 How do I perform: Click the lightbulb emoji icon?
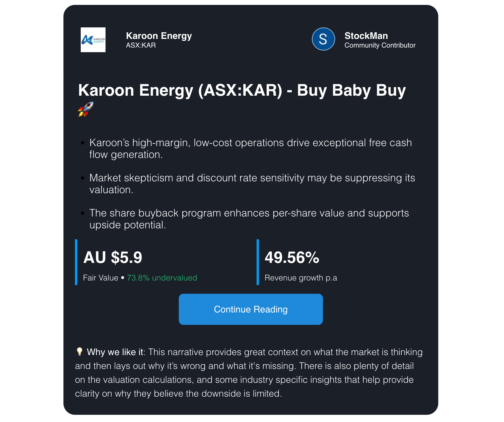[x=79, y=352]
